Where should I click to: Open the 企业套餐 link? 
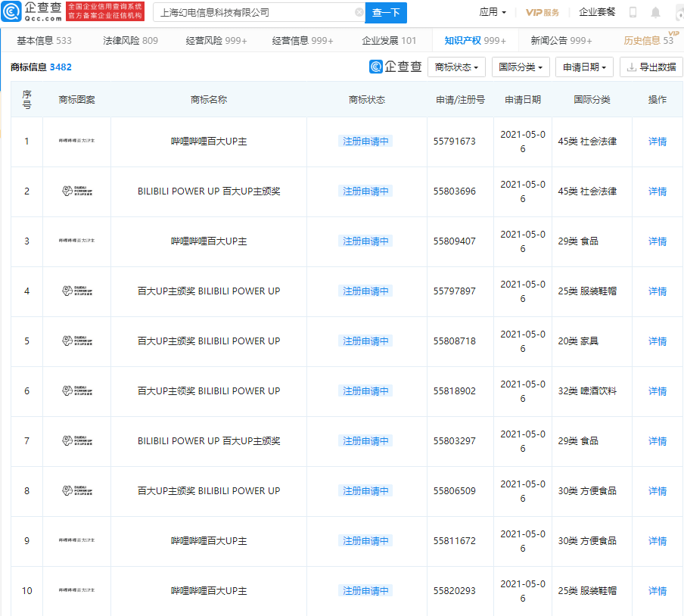[597, 12]
